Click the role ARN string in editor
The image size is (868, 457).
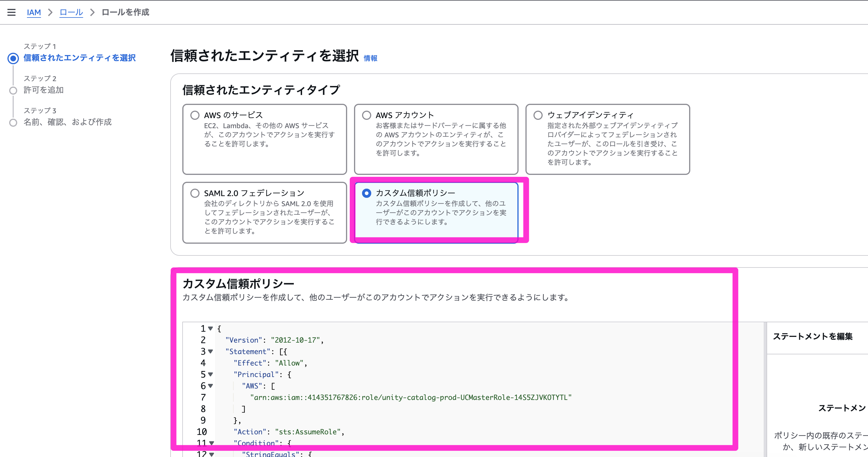click(x=410, y=398)
